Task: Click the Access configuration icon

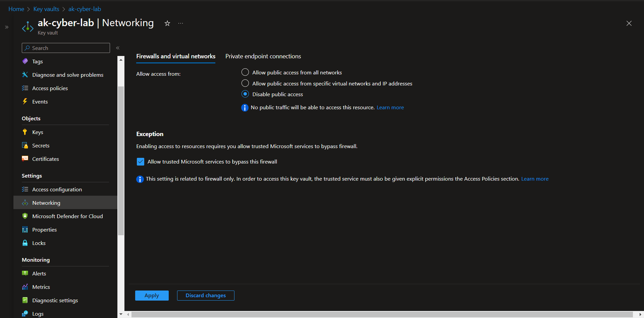Action: (25, 189)
